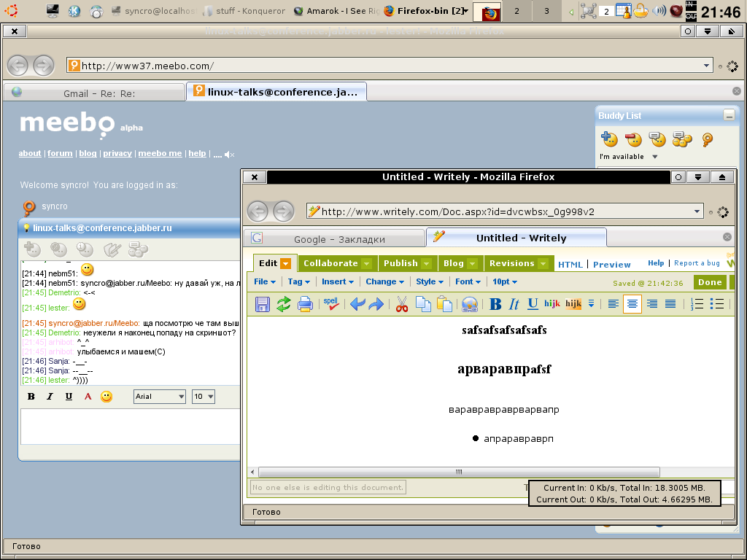747x560 pixels.
Task: Click the greyed chat room icon in chat toolbar
Action: click(138, 249)
